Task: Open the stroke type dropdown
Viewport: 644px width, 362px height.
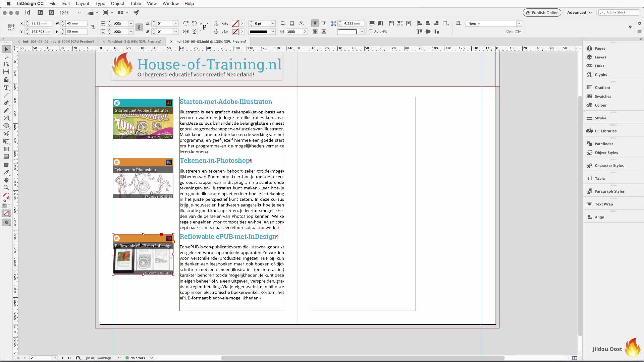Action: pos(273,32)
